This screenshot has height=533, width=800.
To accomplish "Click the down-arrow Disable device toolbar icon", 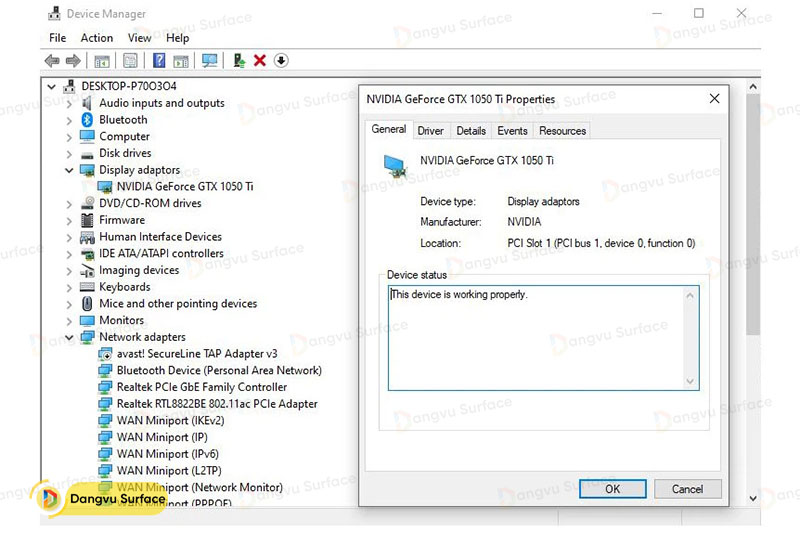I will pyautogui.click(x=281, y=61).
